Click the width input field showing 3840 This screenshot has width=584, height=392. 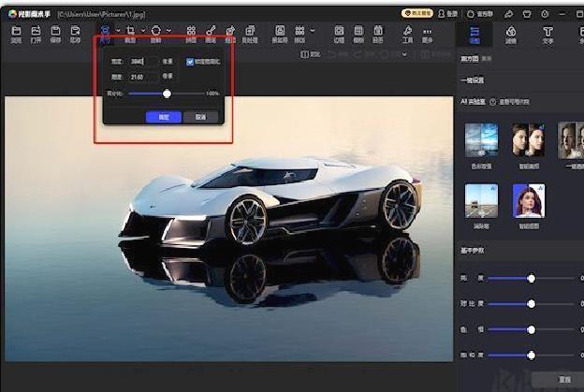[143, 62]
